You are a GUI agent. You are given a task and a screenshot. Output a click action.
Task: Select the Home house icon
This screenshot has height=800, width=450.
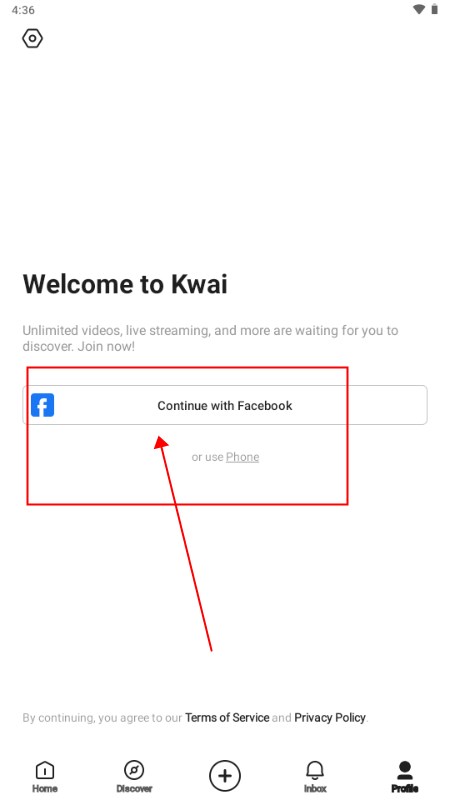tap(44, 770)
